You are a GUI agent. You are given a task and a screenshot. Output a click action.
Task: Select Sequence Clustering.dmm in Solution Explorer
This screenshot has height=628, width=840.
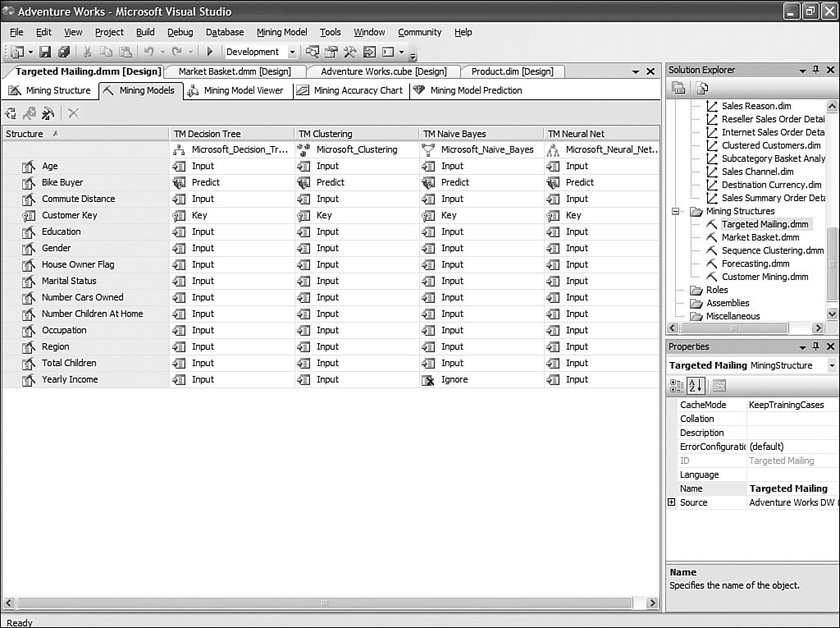pyautogui.click(x=772, y=250)
